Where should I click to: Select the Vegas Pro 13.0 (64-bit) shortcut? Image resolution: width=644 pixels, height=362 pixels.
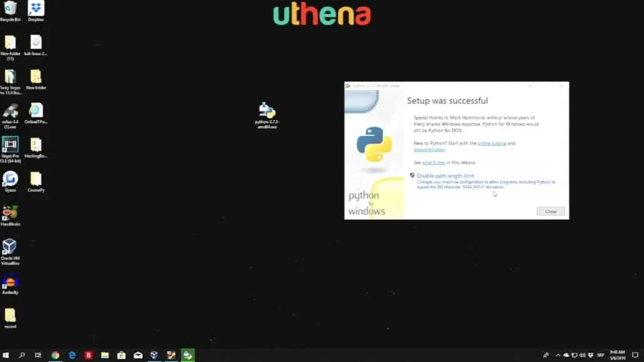10,151
